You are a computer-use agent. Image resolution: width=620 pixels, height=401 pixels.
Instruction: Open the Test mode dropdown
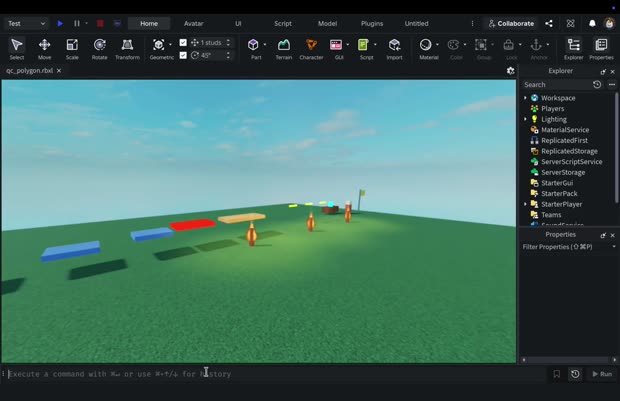tap(26, 23)
